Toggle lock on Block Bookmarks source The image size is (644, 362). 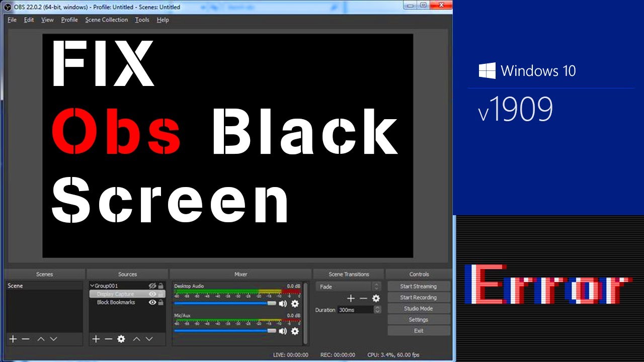coord(161,302)
